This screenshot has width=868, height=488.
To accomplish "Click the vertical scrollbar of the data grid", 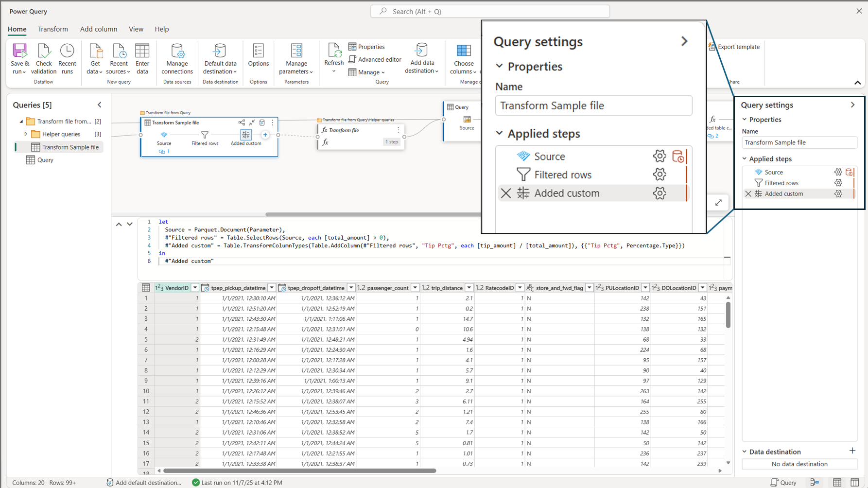I will [x=728, y=315].
